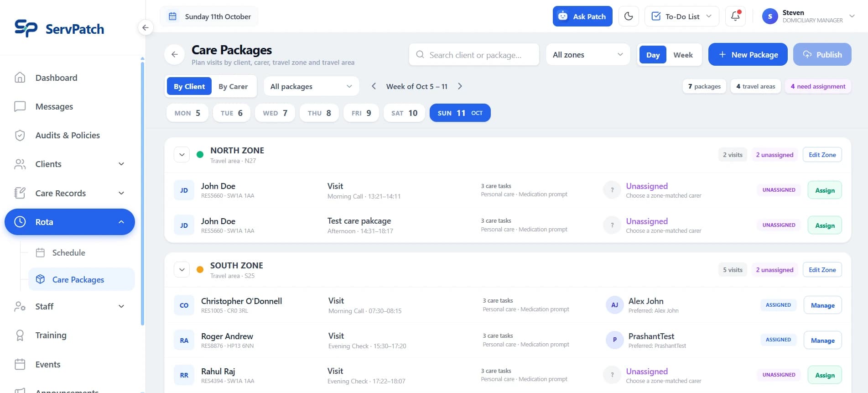This screenshot has height=393, width=868.
Task: Select the Day view
Action: (653, 55)
